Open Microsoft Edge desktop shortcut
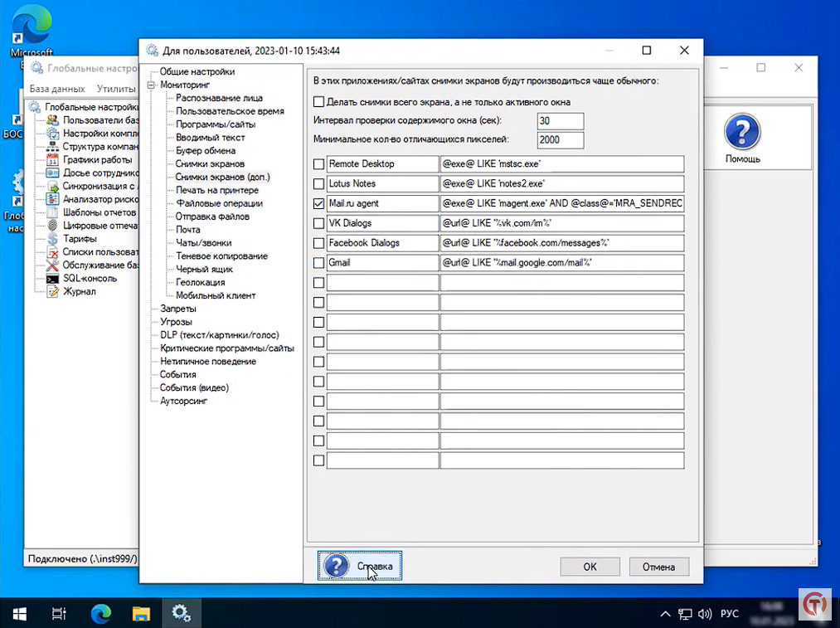This screenshot has height=628, width=840. (32, 31)
